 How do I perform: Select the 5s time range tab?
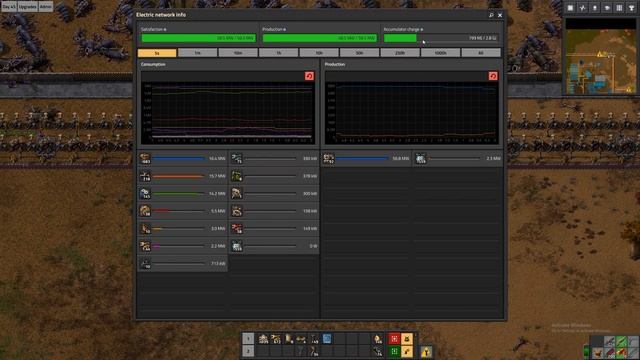(x=157, y=53)
